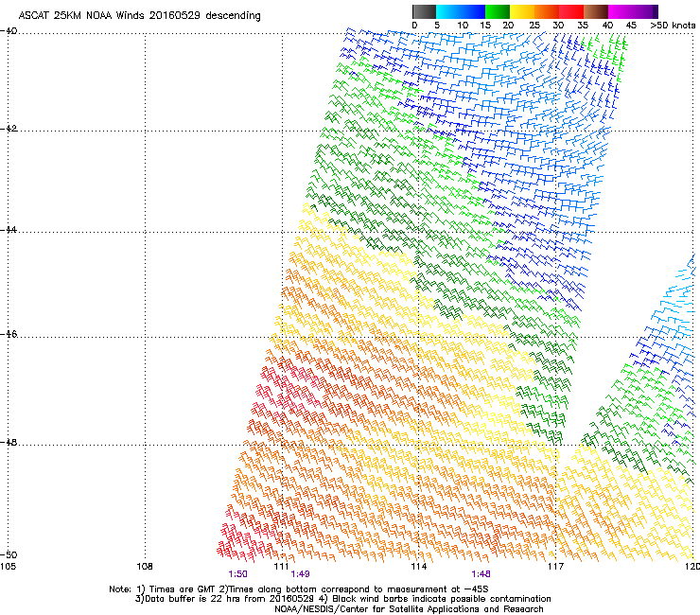Click the 117 longitude axis label
The image size is (700, 615).
coord(556,567)
